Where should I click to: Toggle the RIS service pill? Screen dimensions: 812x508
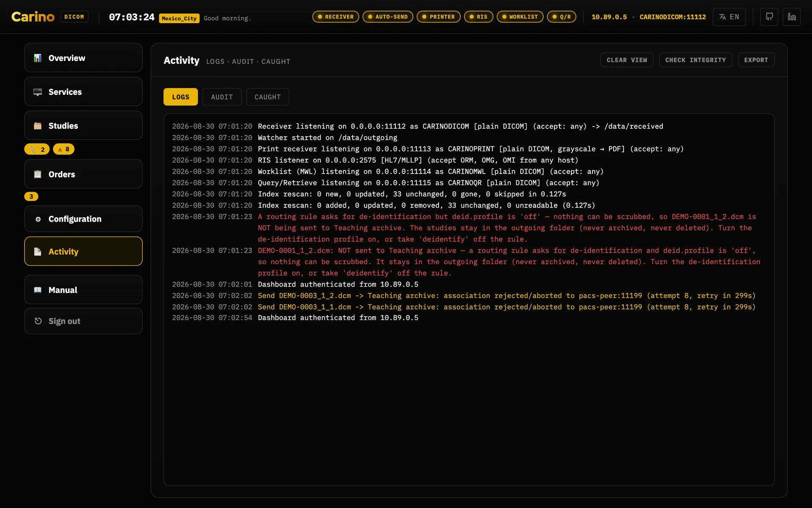pyautogui.click(x=479, y=17)
